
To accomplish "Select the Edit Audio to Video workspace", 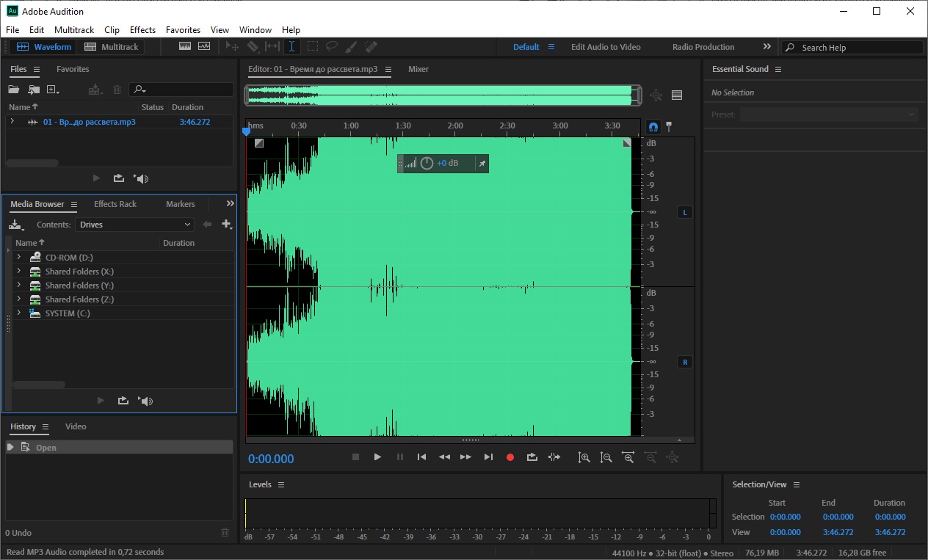I will pyautogui.click(x=606, y=47).
